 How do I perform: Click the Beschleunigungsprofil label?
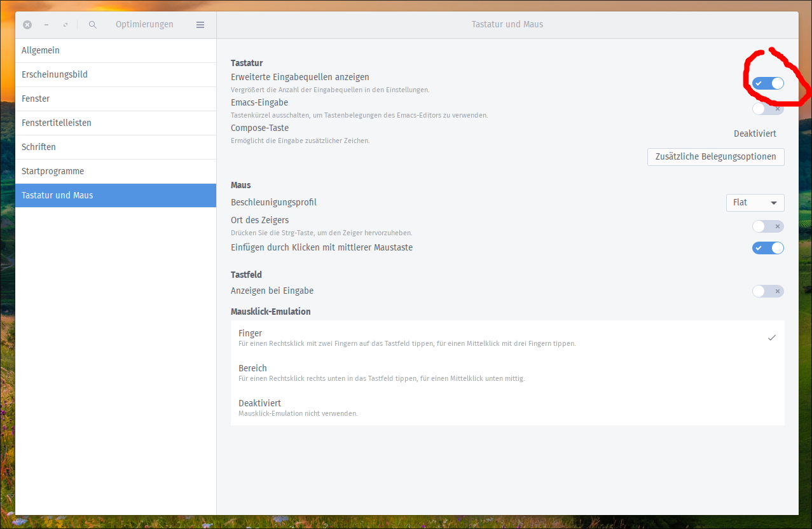(273, 202)
